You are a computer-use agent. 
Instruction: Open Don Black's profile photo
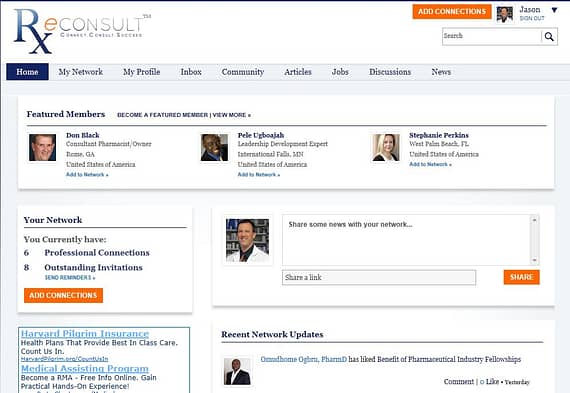coord(43,148)
